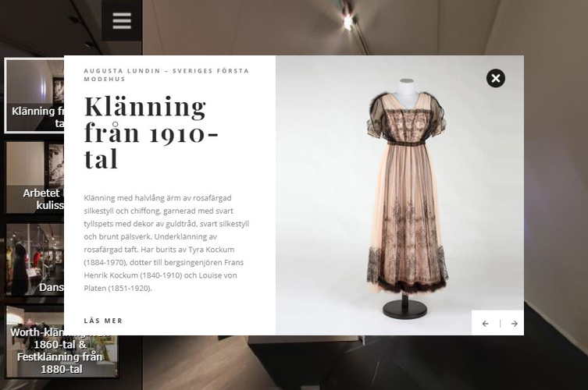
Task: Open the hamburger menu icon
Action: 122,20
